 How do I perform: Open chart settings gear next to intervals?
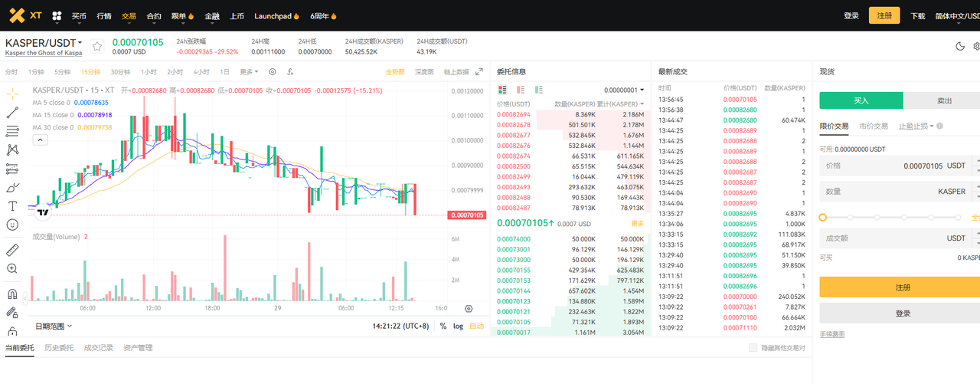click(x=273, y=72)
